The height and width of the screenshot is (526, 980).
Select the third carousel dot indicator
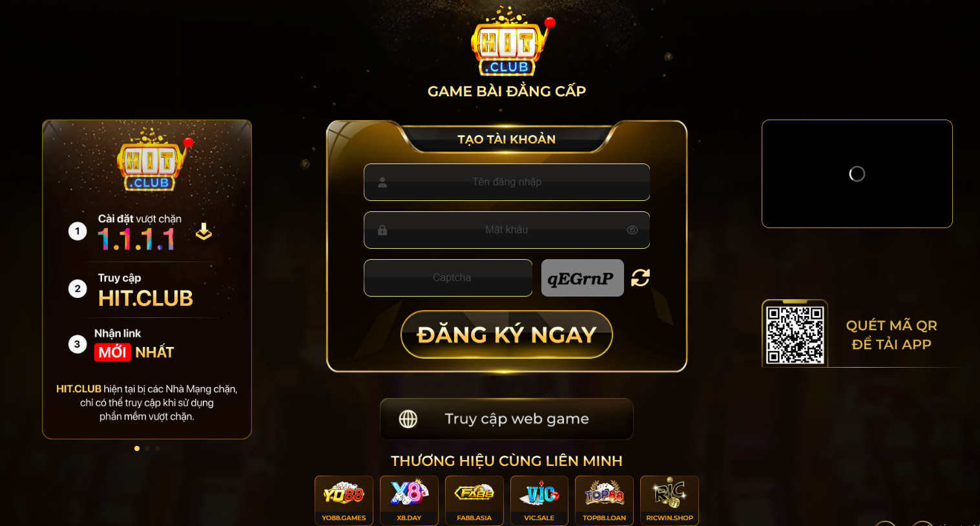[x=158, y=448]
